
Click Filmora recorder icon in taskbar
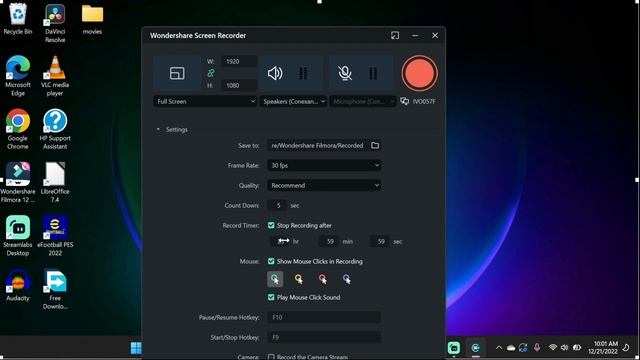pyautogui.click(x=476, y=348)
